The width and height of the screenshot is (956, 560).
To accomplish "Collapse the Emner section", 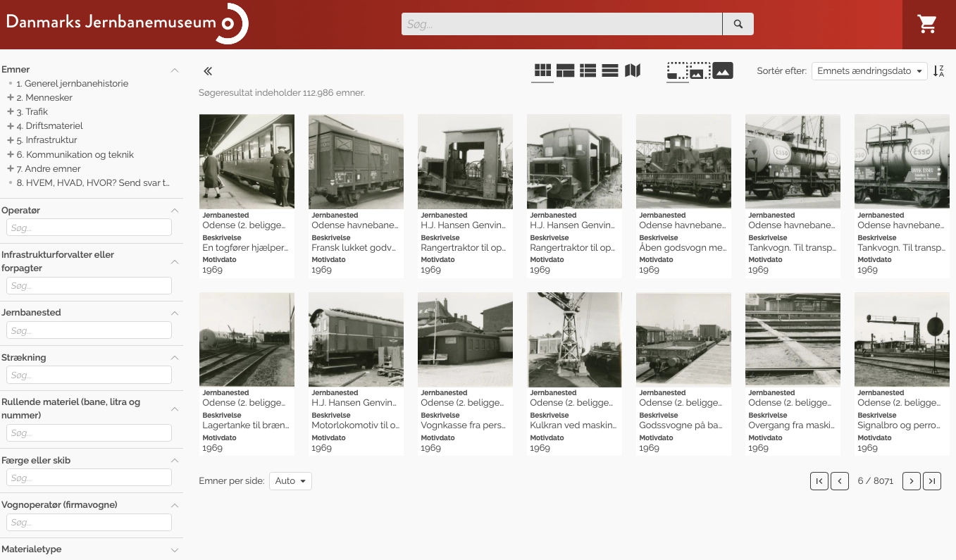I will pyautogui.click(x=175, y=70).
